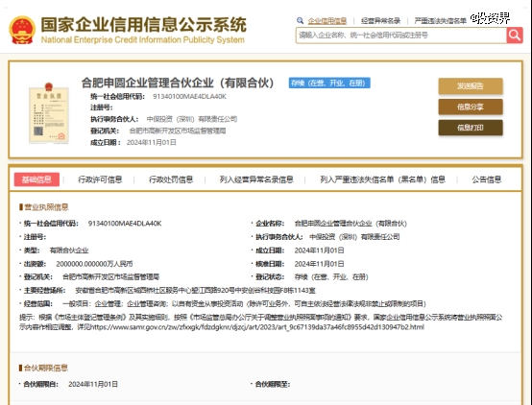532x405 pixels.
Task: Click the blue 存续（在营、开业、在册） status badge
Action: (x=329, y=83)
